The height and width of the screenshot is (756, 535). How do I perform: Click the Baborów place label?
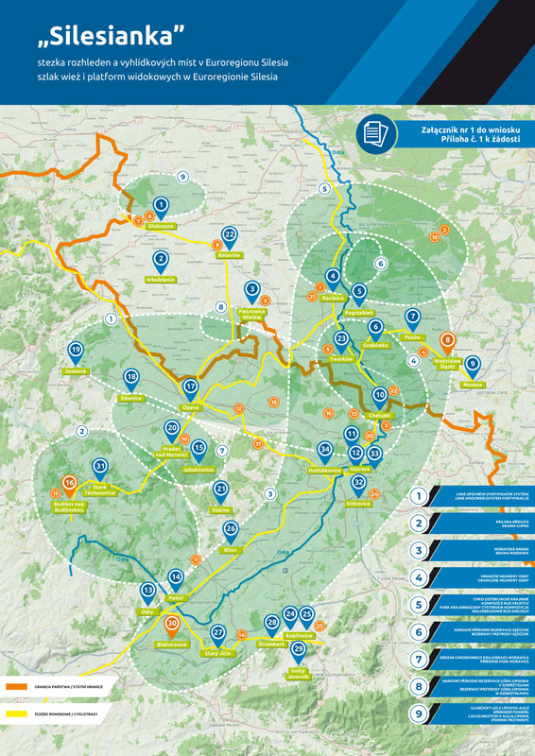[230, 255]
